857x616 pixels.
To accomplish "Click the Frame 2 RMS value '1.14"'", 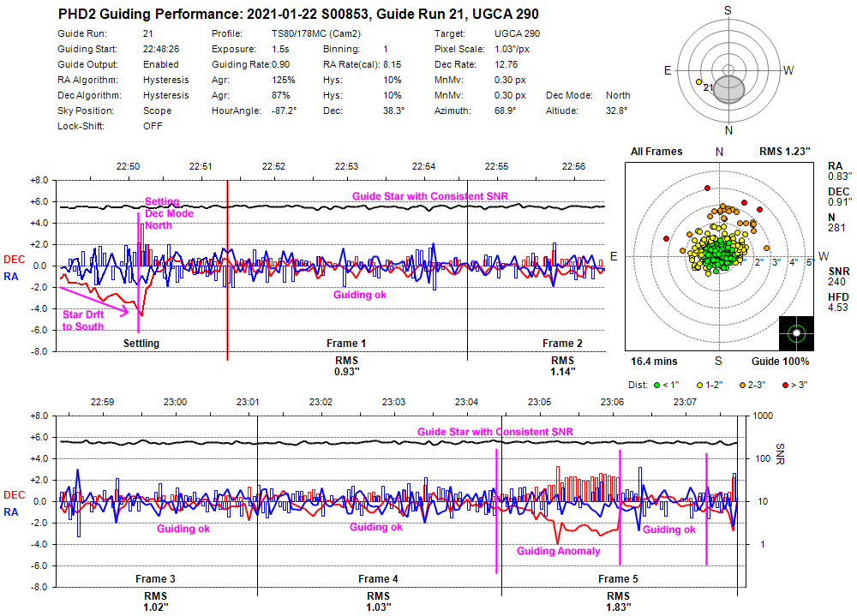I will [x=562, y=372].
